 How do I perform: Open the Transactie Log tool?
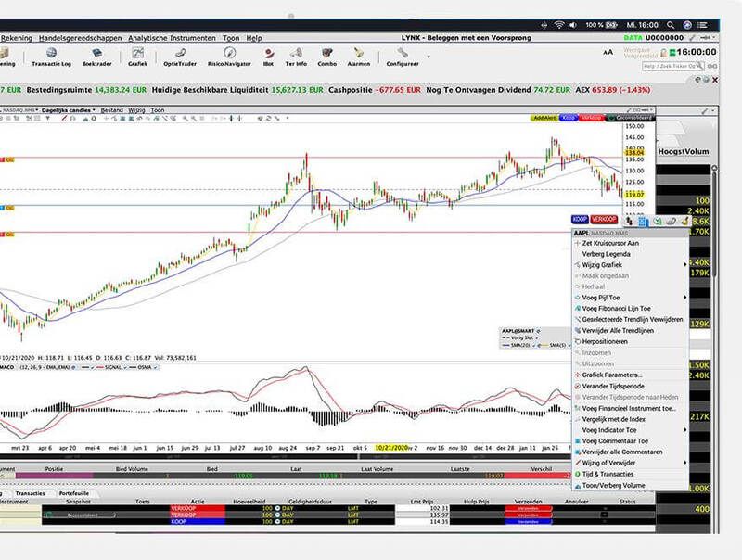pos(51,57)
